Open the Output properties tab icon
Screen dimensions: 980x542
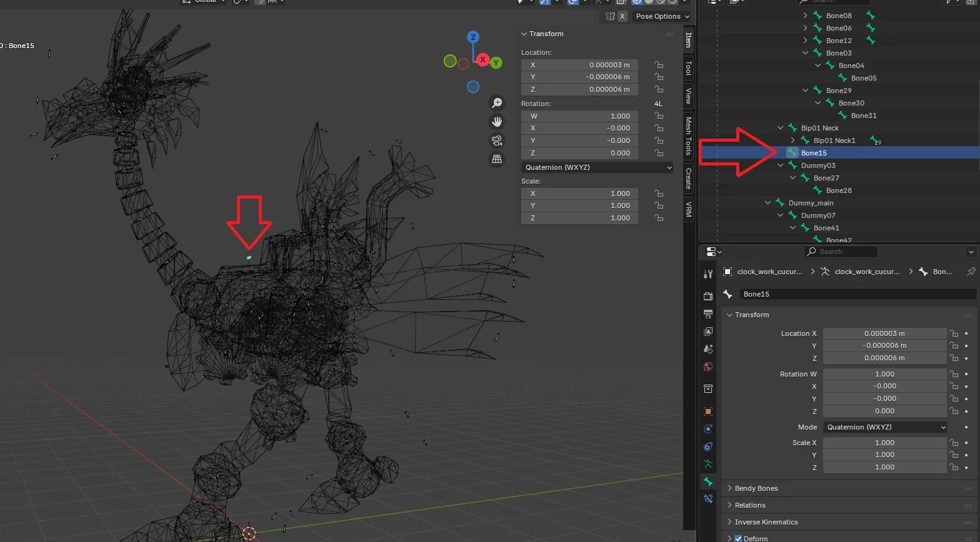[708, 314]
